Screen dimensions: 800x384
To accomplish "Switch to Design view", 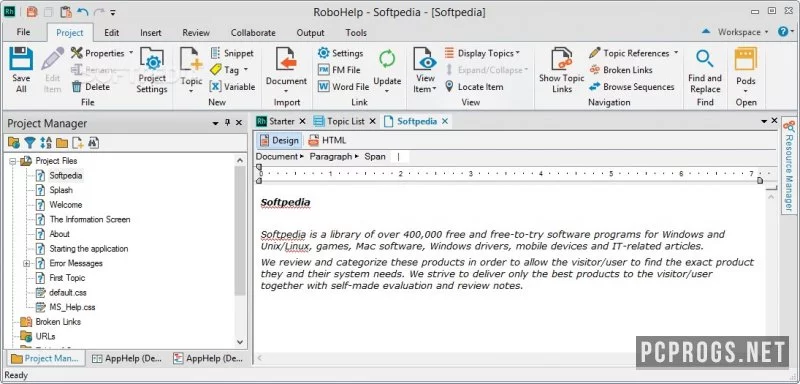I will point(279,140).
